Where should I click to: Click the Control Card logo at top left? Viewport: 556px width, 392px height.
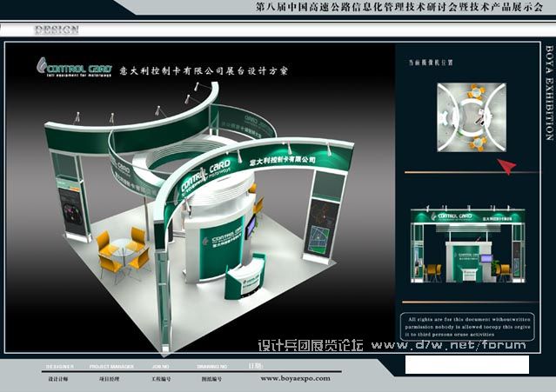tap(70, 66)
